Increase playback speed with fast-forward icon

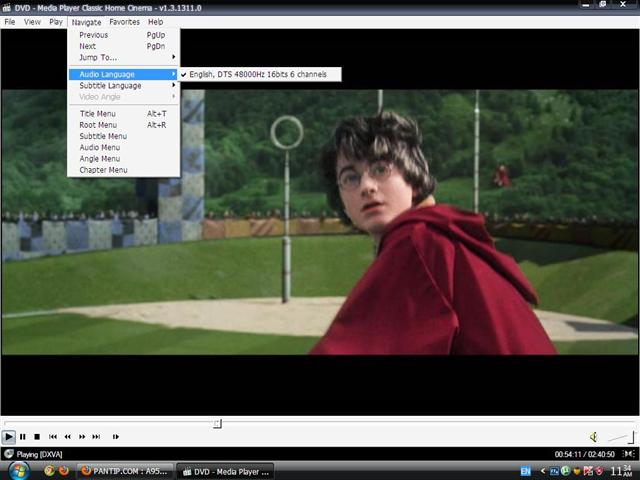pos(82,437)
